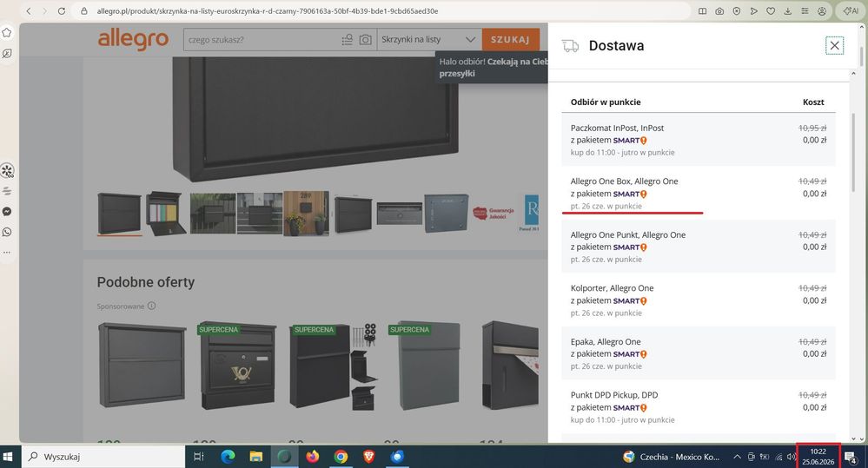Select the 'Allegro One Box, Allegro One' row

coord(698,194)
